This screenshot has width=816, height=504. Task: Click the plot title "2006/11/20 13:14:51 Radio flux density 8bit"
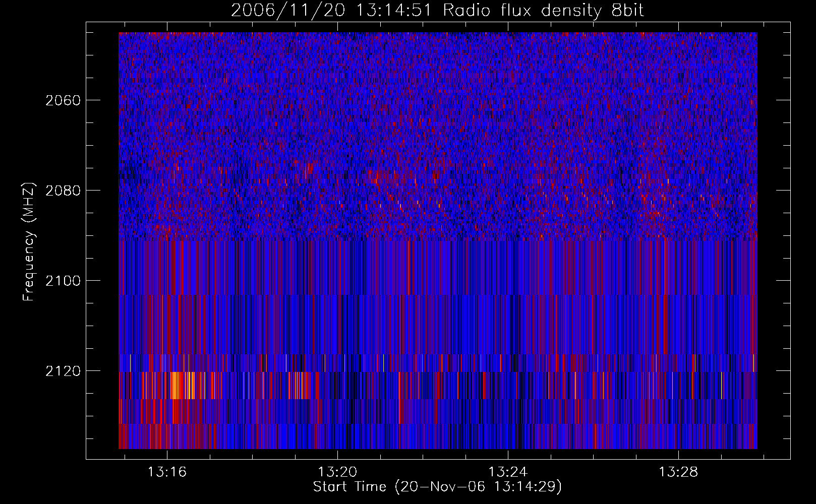click(437, 10)
